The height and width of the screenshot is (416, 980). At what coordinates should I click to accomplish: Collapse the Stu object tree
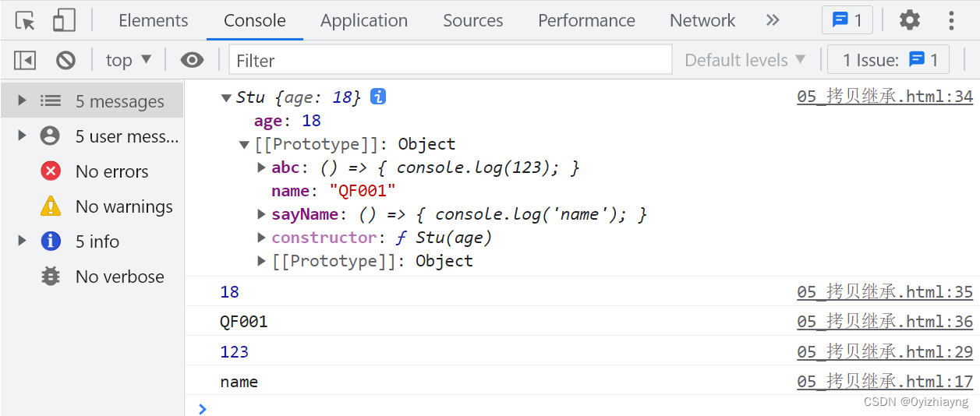click(226, 97)
